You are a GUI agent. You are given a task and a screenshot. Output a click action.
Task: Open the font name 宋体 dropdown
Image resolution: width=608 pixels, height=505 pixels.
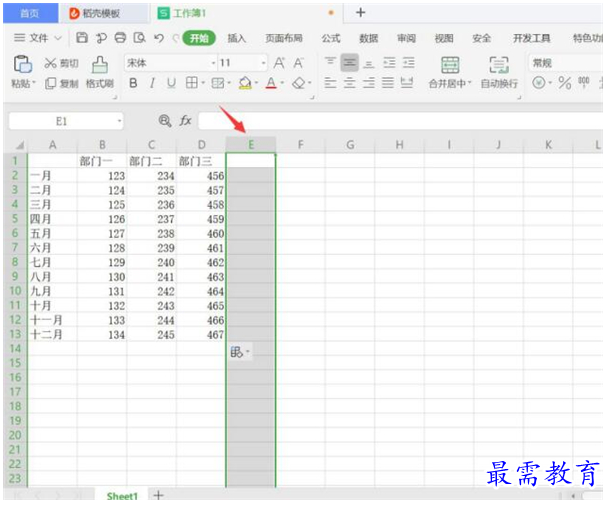pyautogui.click(x=213, y=63)
